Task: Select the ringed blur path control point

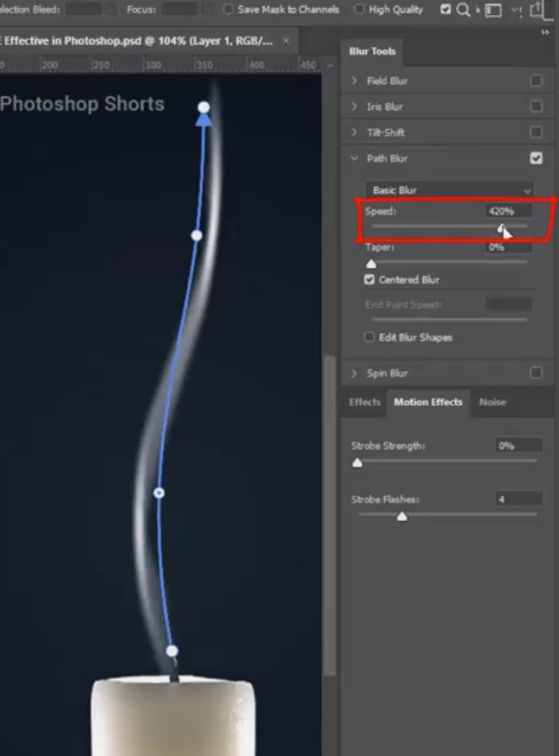Action: point(159,493)
